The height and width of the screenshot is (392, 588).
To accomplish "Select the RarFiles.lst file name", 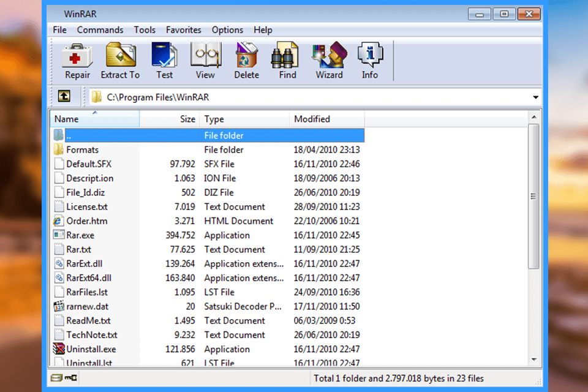I will pyautogui.click(x=87, y=292).
